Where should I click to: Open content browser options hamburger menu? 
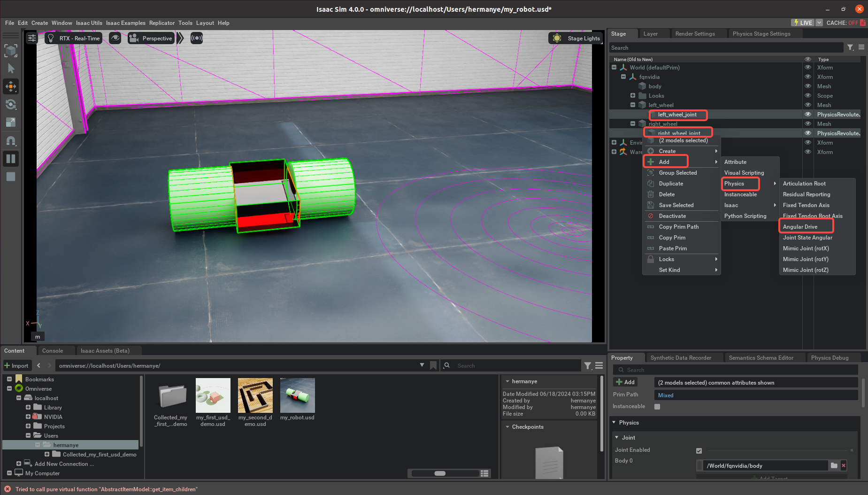[x=599, y=365]
